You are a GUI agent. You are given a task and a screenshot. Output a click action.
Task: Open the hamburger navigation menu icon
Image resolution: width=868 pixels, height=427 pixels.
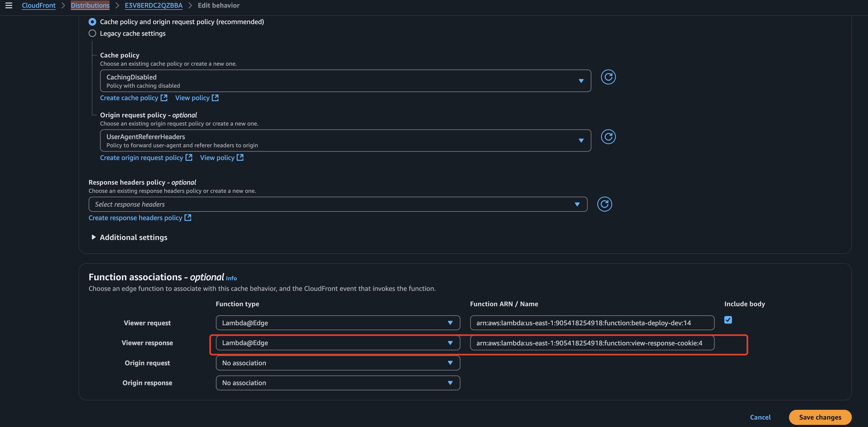[x=9, y=5]
